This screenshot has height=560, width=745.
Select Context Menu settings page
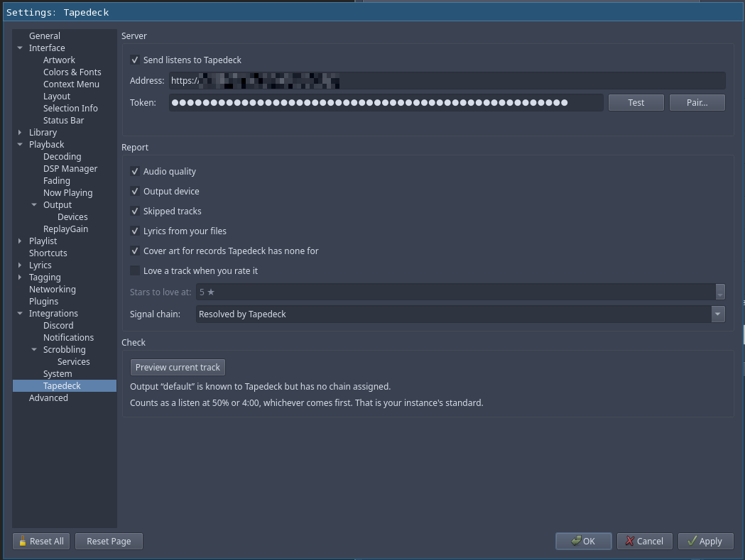[x=71, y=84]
